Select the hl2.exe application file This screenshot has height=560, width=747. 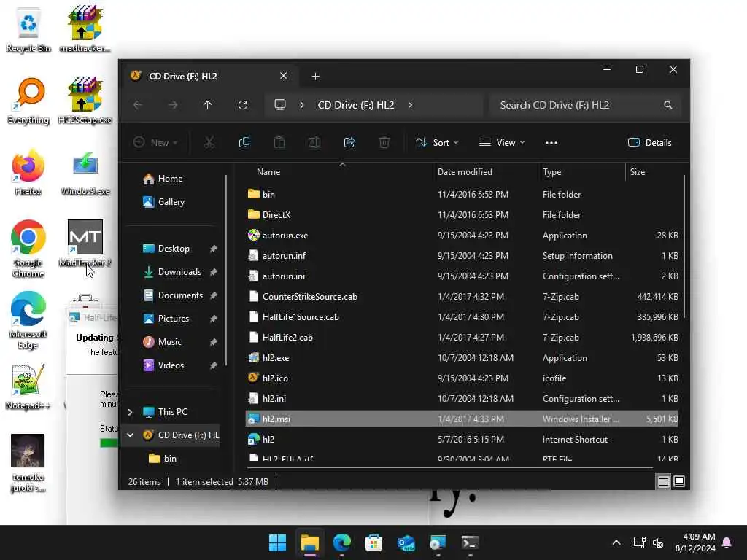(x=462, y=358)
